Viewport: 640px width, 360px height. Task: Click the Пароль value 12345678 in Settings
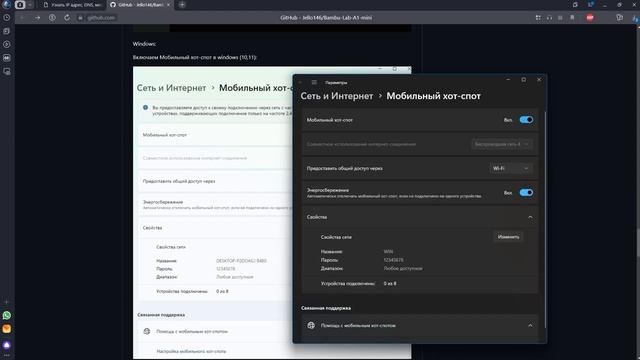point(393,260)
